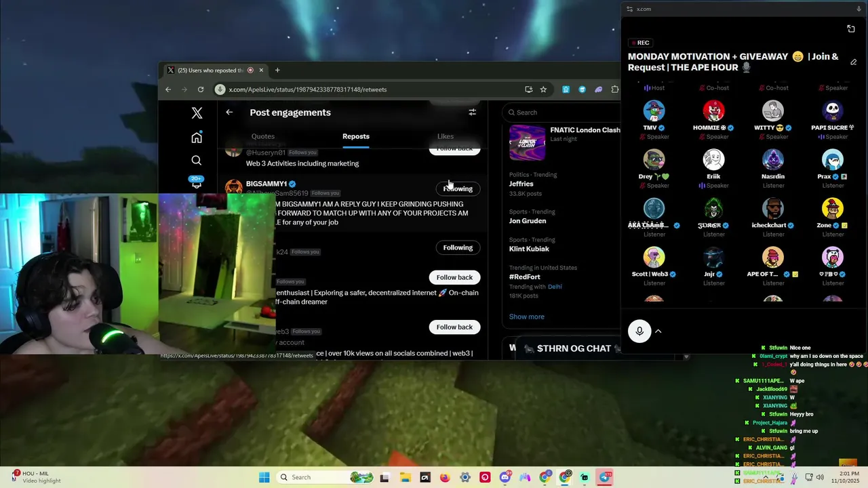Open notifications bell with 20+ badge
The image size is (868, 488).
click(196, 182)
